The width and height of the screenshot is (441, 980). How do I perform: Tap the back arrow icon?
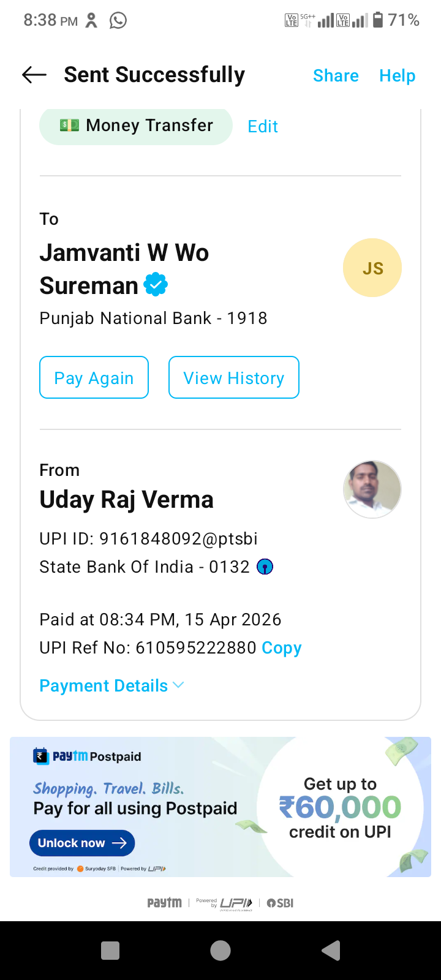pos(34,75)
